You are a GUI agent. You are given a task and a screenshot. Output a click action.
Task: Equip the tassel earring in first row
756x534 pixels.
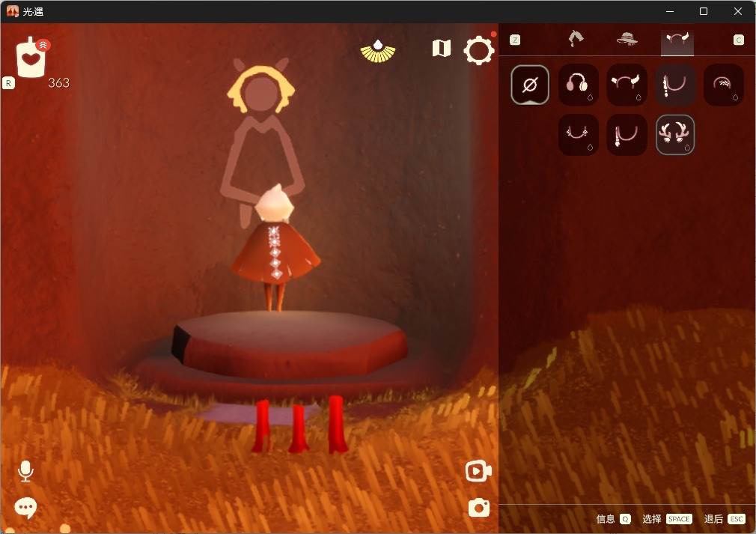(675, 85)
